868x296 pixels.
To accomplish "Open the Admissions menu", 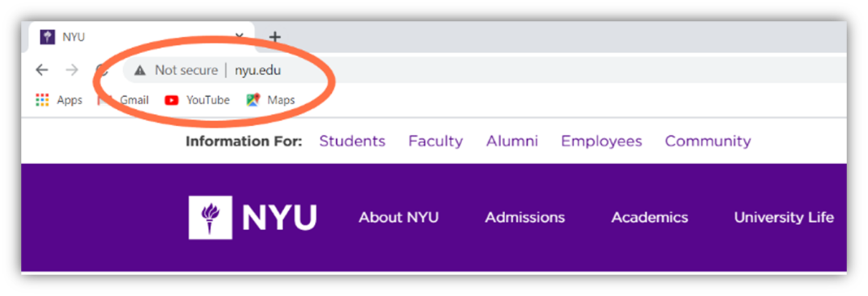I will 525,217.
